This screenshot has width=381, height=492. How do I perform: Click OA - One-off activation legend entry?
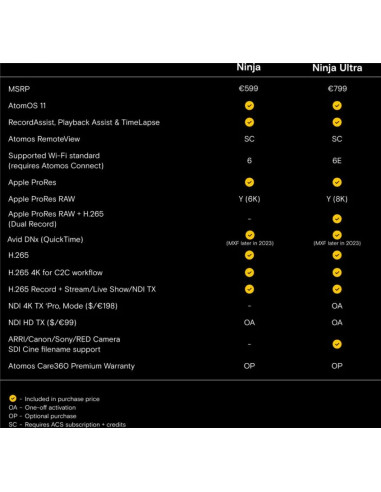42,407
